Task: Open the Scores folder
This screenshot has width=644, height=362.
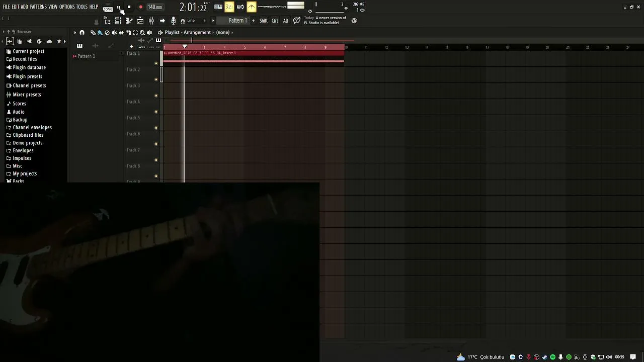Action: [x=19, y=104]
